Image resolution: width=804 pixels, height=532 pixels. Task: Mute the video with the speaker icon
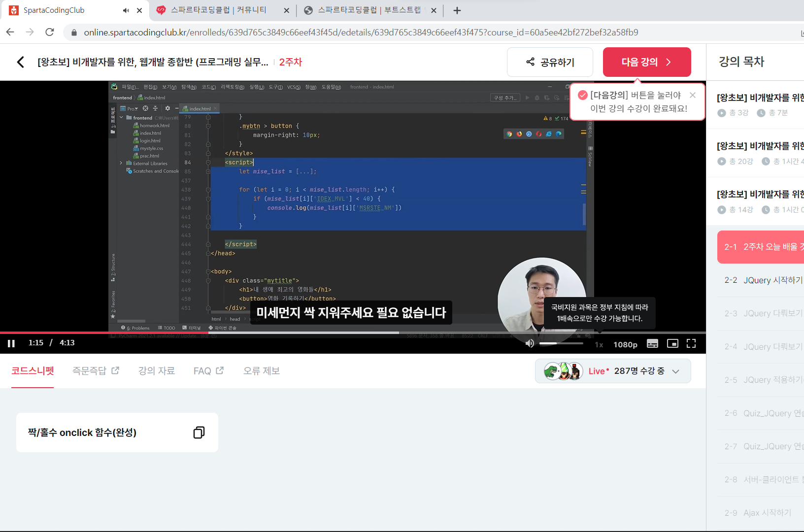pyautogui.click(x=530, y=343)
